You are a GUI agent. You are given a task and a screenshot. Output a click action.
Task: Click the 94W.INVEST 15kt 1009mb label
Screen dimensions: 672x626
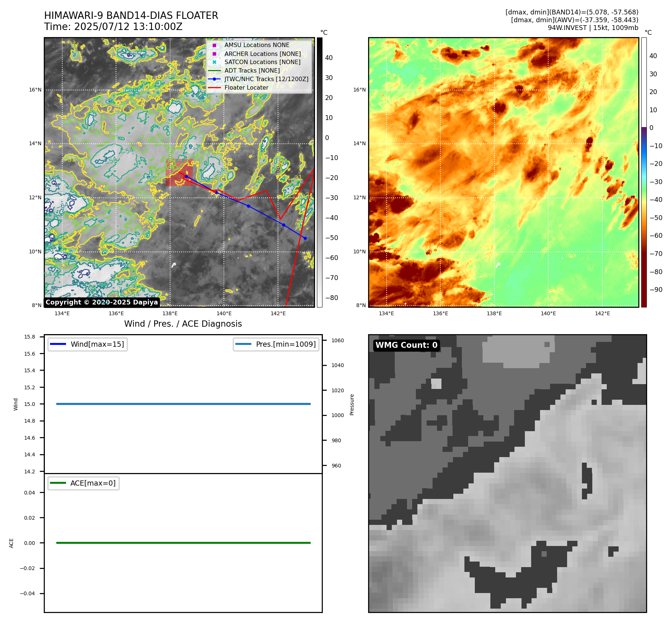[593, 28]
